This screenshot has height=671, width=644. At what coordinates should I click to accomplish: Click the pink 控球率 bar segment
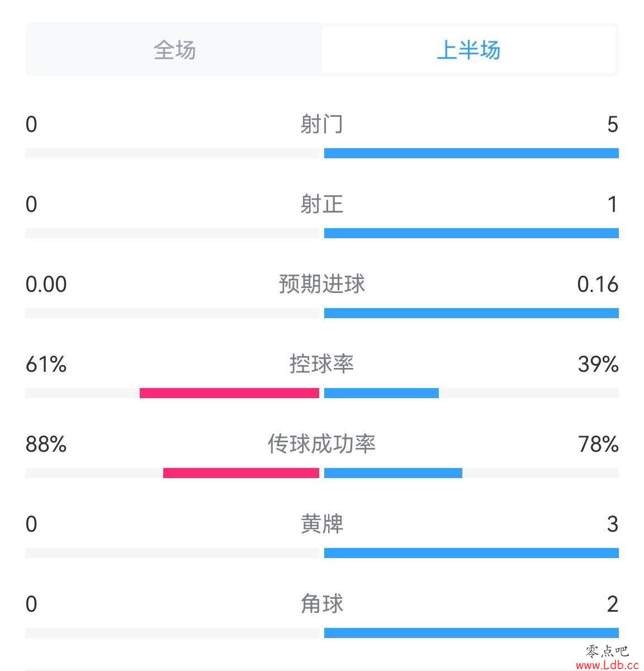pyautogui.click(x=229, y=393)
